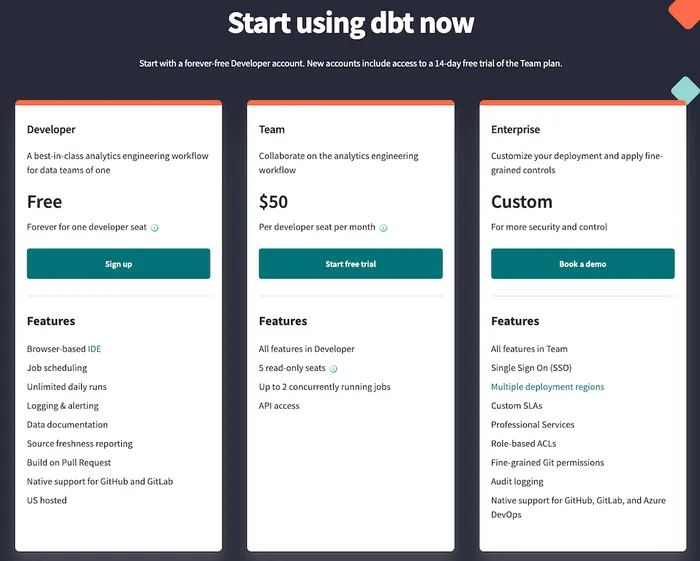Click the Enterprise plan heading
The image size is (700, 561).
click(515, 130)
